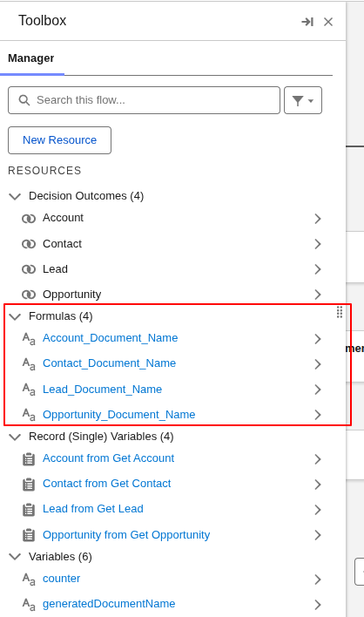The image size is (364, 617).
Task: Collapse Toolbox panel with arrow-to-bar icon
Action: (307, 22)
